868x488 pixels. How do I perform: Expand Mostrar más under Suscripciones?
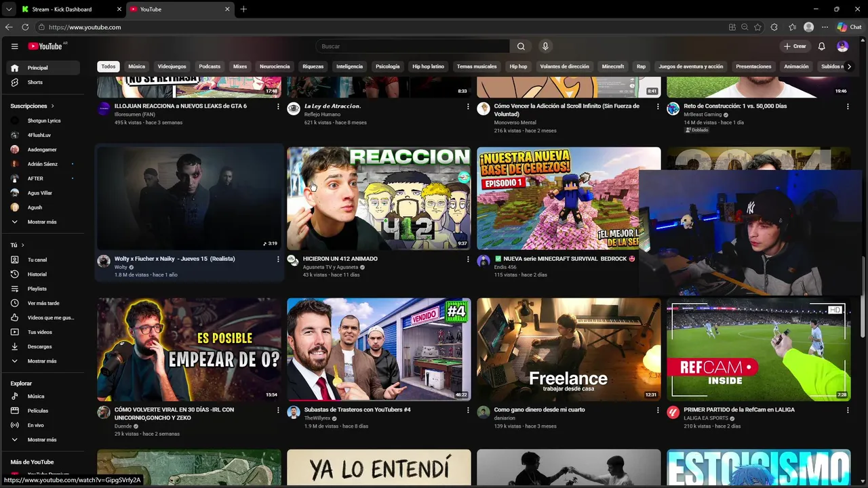(43, 222)
